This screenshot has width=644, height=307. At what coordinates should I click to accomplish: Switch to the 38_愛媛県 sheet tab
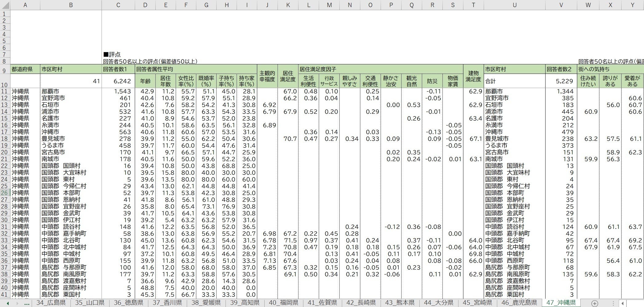point(206,303)
